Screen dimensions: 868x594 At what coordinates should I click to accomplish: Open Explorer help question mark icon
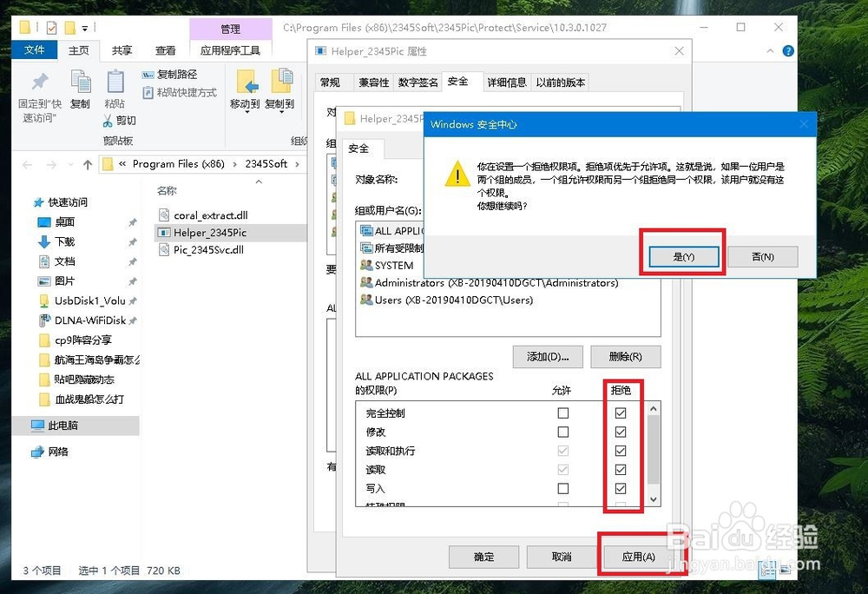788,51
